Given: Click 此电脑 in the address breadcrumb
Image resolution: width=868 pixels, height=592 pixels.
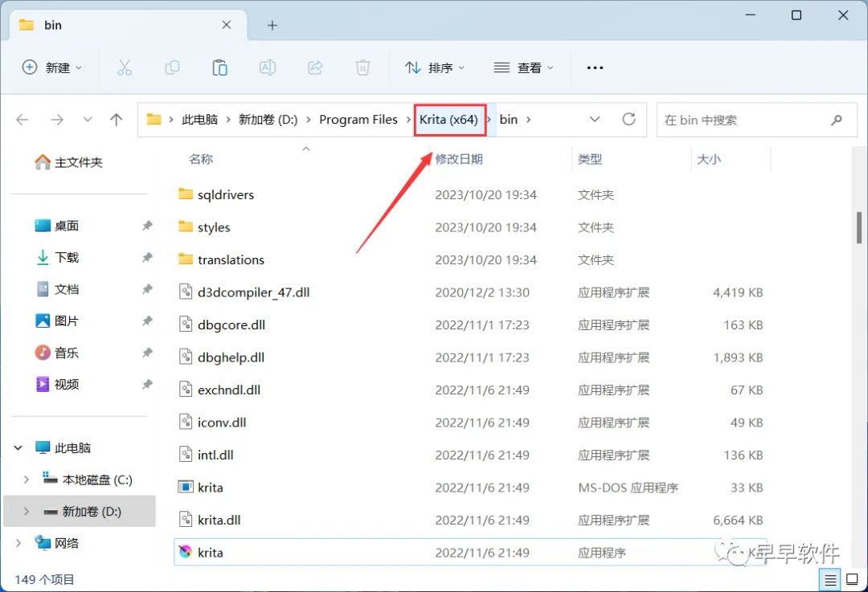Looking at the screenshot, I should pyautogui.click(x=199, y=120).
